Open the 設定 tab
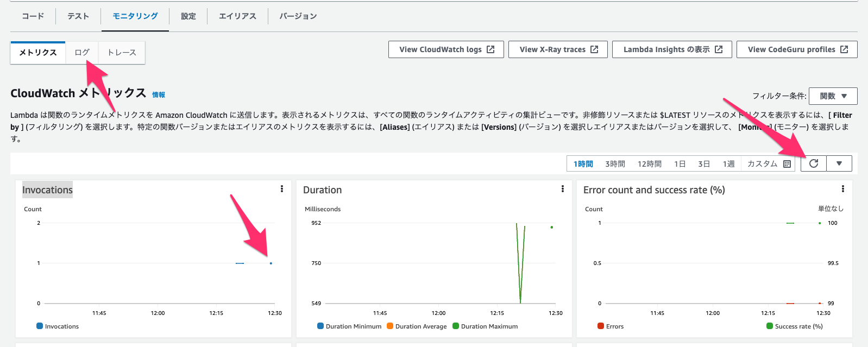The height and width of the screenshot is (347, 868). [188, 16]
